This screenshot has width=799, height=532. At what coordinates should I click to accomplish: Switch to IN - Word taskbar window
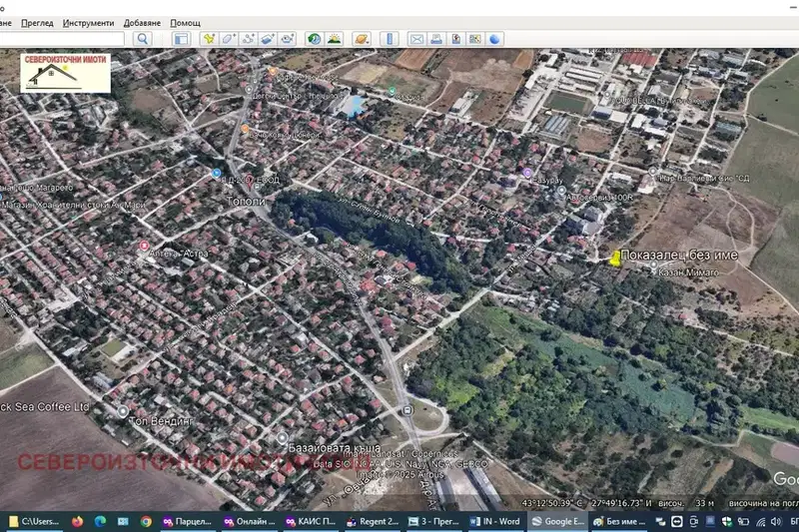click(x=494, y=521)
